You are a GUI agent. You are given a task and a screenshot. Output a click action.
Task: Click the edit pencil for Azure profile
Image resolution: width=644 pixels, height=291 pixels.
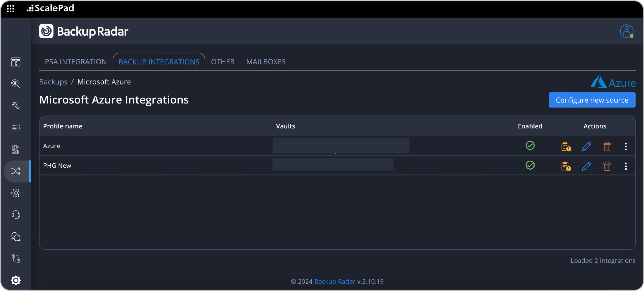click(586, 147)
